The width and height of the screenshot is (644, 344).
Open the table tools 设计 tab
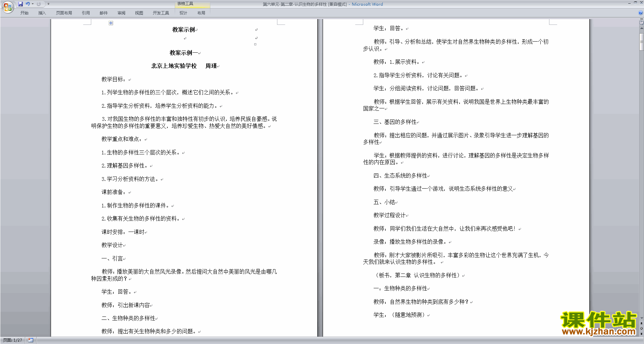coord(183,13)
